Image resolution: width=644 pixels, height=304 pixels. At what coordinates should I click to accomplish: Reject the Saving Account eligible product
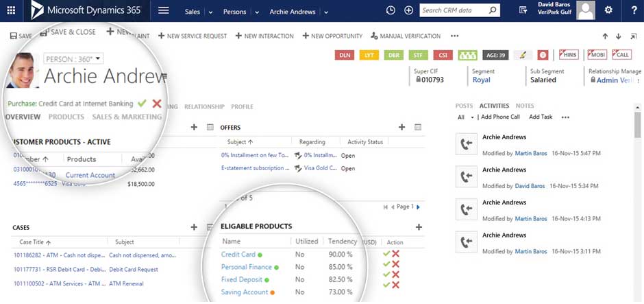[395, 284]
